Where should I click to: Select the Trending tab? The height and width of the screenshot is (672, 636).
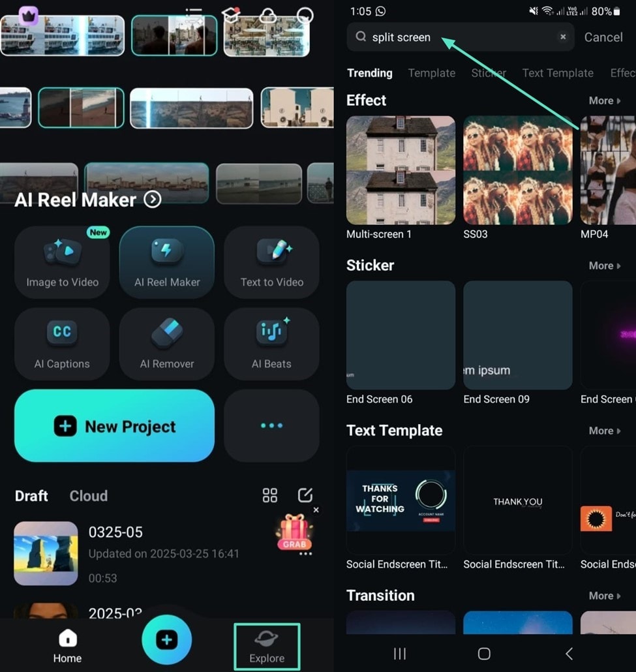[x=370, y=73]
